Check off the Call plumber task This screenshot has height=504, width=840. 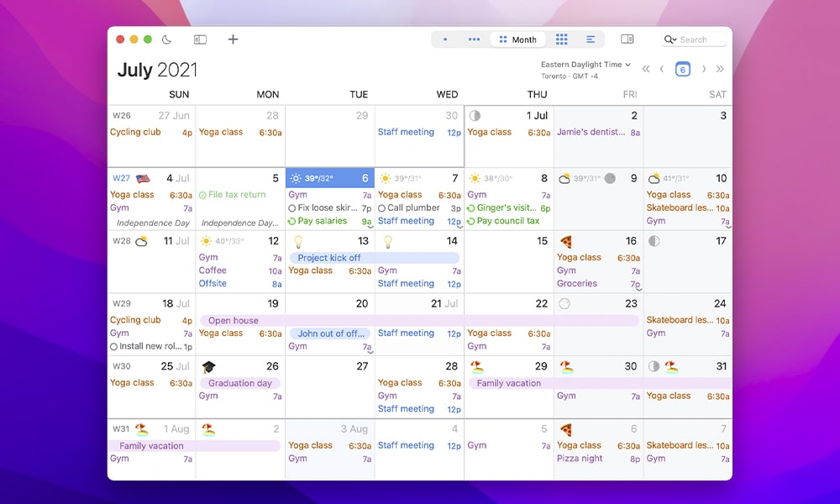point(381,208)
